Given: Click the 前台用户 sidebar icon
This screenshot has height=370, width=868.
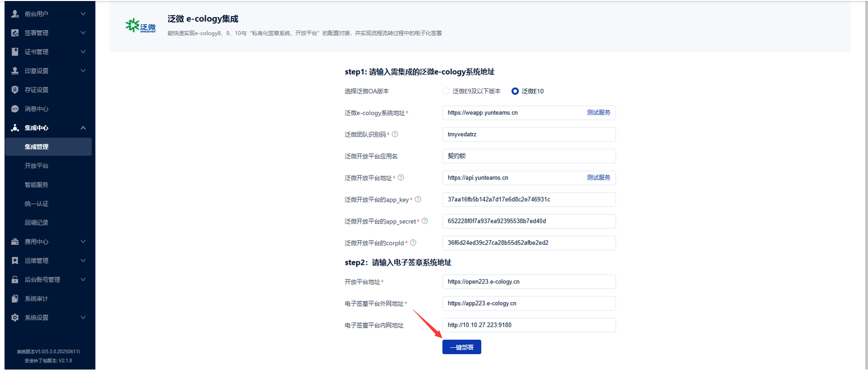Looking at the screenshot, I should tap(15, 14).
